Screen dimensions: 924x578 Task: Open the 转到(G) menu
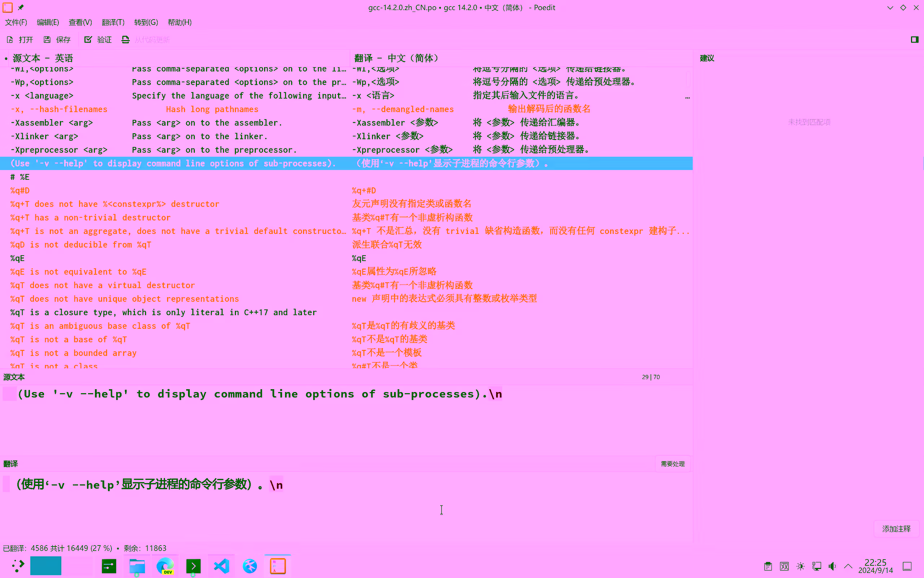tap(146, 22)
